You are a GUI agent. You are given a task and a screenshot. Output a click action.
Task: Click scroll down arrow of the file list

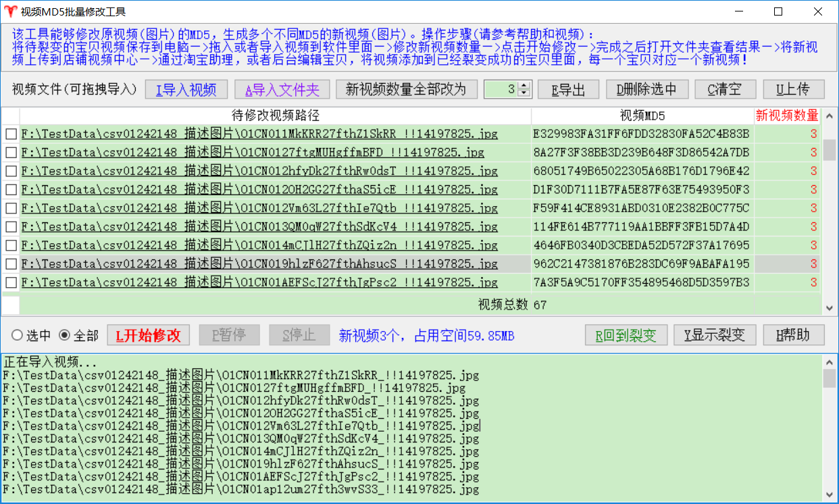tap(830, 308)
